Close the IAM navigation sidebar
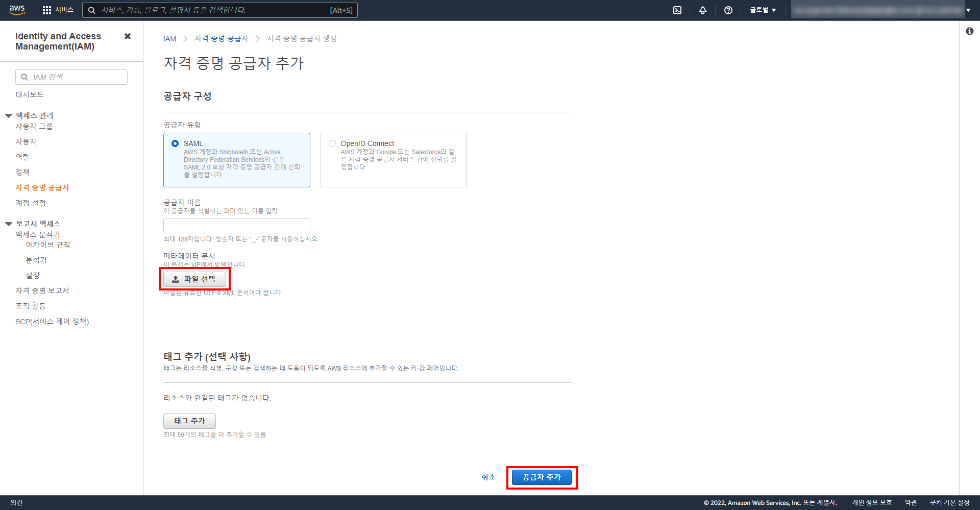Image resolution: width=980 pixels, height=510 pixels. point(128,36)
